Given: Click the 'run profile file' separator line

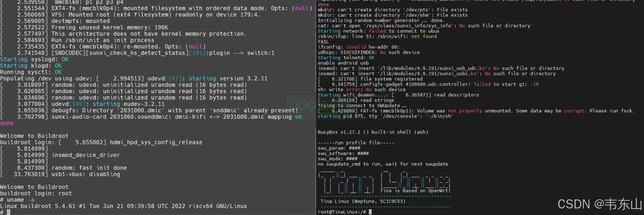Looking at the screenshot, I should (x=356, y=143).
